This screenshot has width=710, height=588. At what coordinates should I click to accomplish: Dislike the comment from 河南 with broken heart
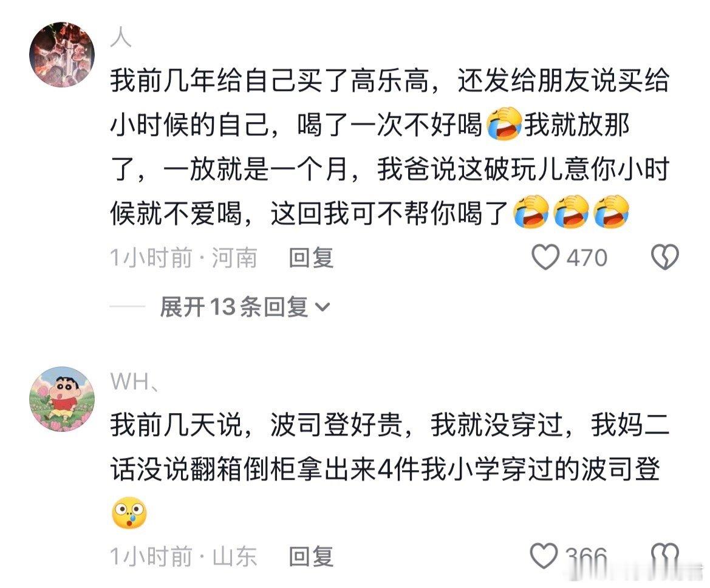[664, 258]
